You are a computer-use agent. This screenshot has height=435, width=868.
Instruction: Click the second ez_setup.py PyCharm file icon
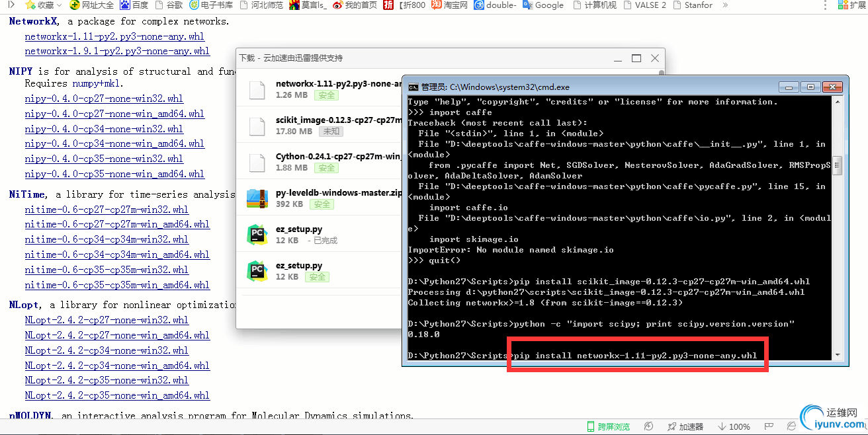[x=256, y=271]
